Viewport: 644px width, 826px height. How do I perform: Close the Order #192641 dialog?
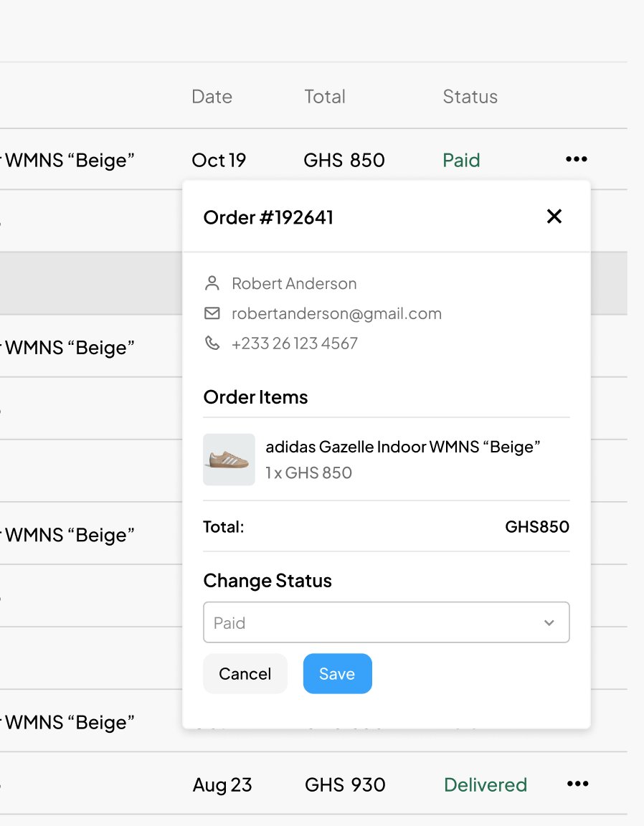pyautogui.click(x=554, y=216)
